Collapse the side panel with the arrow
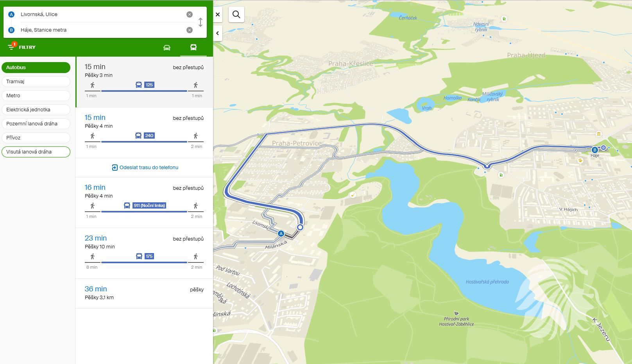This screenshot has height=364, width=632. [217, 33]
